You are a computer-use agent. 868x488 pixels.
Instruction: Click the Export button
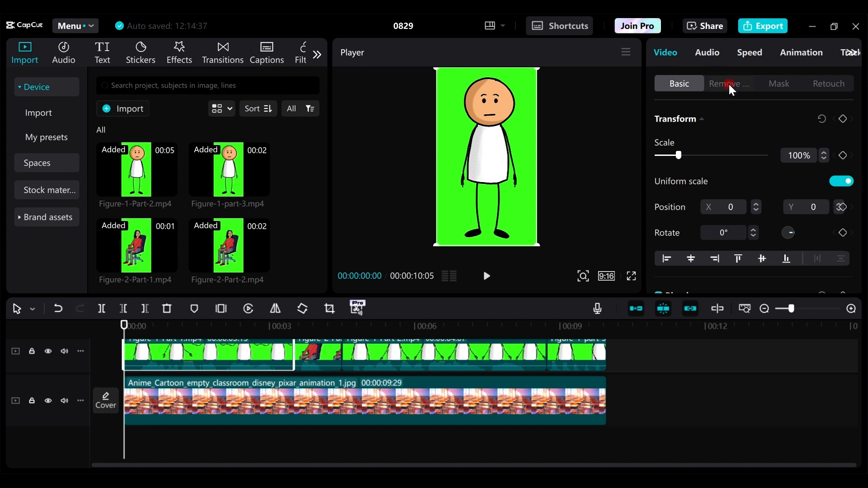click(x=763, y=26)
